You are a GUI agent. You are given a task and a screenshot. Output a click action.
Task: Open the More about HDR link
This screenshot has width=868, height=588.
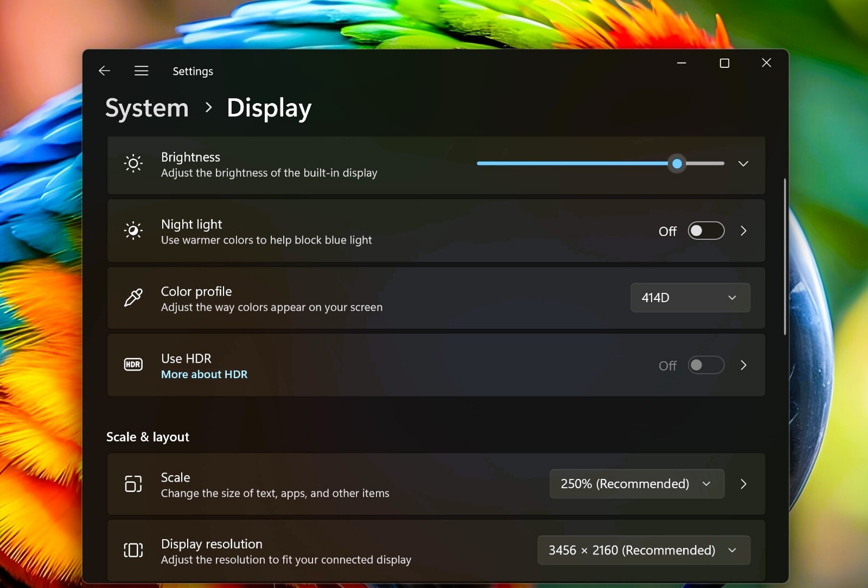point(204,374)
